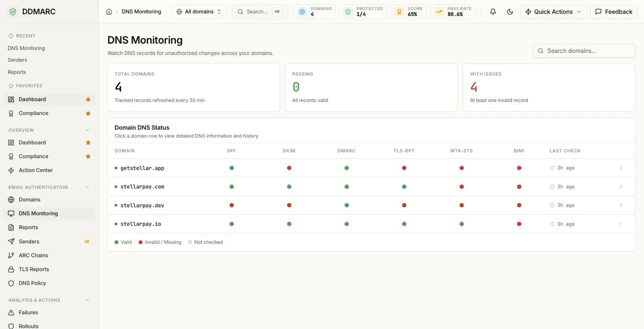
Task: Open Action Center menu item
Action: 49,170
